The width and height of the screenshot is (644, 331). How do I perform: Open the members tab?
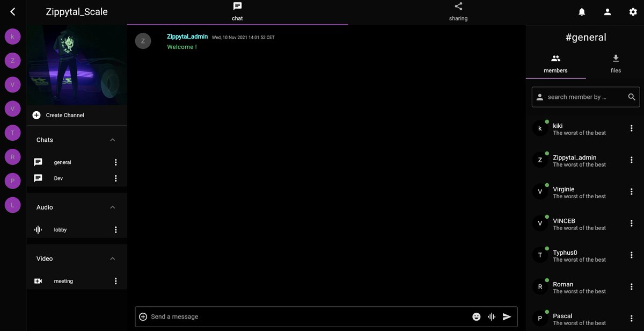pyautogui.click(x=555, y=64)
